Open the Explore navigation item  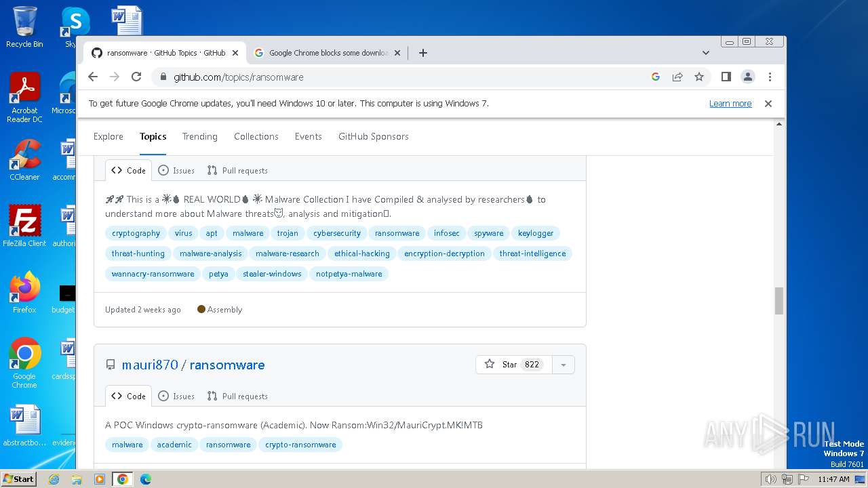(108, 137)
